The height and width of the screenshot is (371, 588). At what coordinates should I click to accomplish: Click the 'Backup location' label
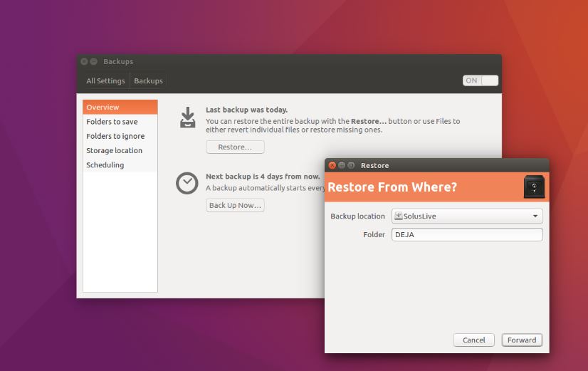(358, 216)
